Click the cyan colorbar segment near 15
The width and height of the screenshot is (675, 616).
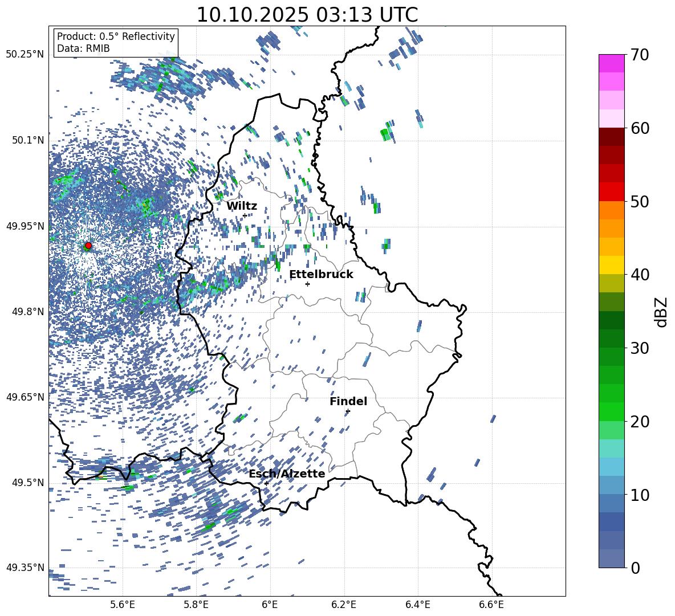tap(612, 448)
